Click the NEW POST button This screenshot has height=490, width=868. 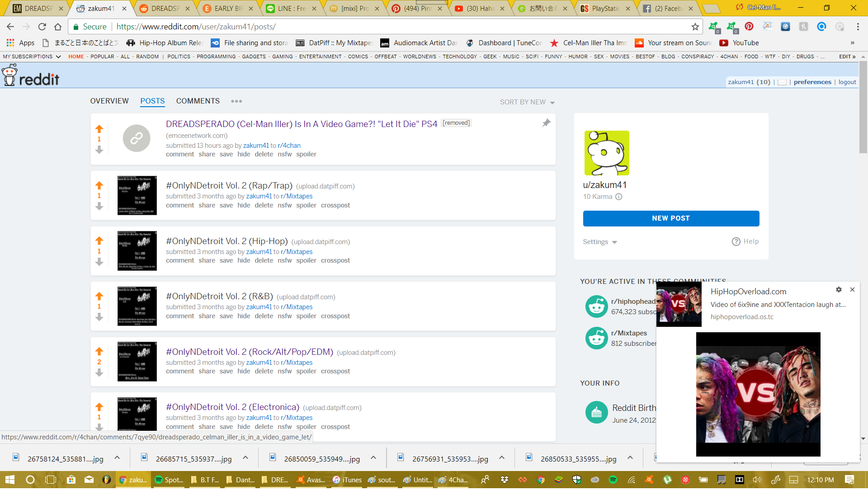pyautogui.click(x=671, y=218)
